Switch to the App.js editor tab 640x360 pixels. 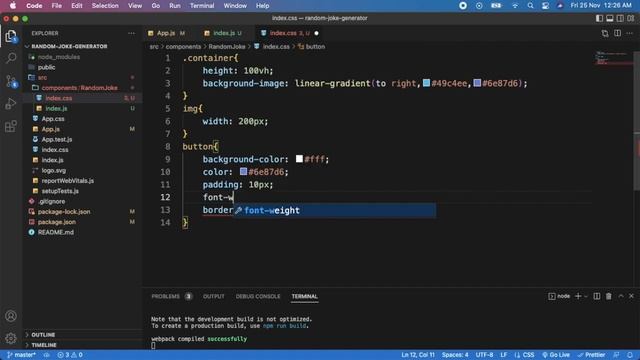[x=167, y=33]
